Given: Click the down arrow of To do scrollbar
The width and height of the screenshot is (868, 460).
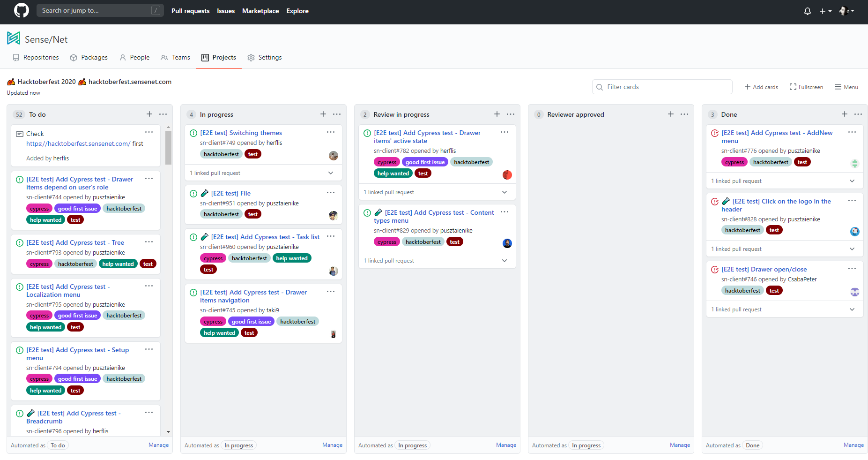Looking at the screenshot, I should click(169, 432).
